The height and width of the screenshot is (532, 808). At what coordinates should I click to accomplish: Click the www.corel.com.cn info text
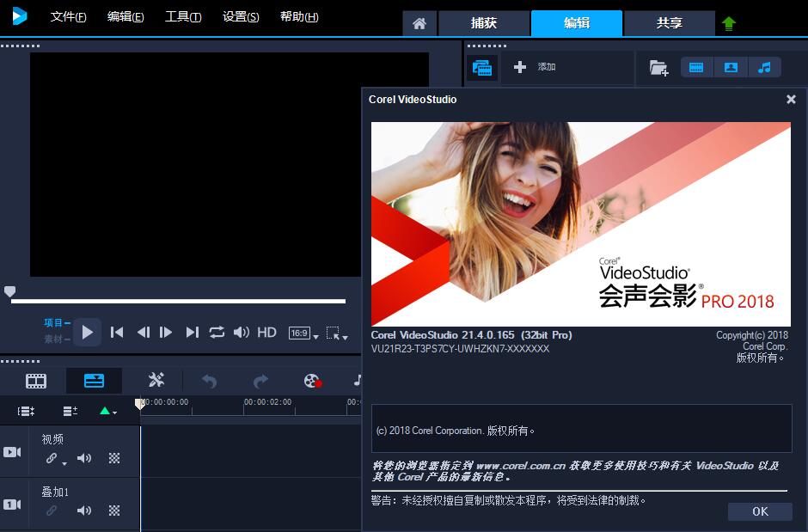pyautogui.click(x=576, y=471)
